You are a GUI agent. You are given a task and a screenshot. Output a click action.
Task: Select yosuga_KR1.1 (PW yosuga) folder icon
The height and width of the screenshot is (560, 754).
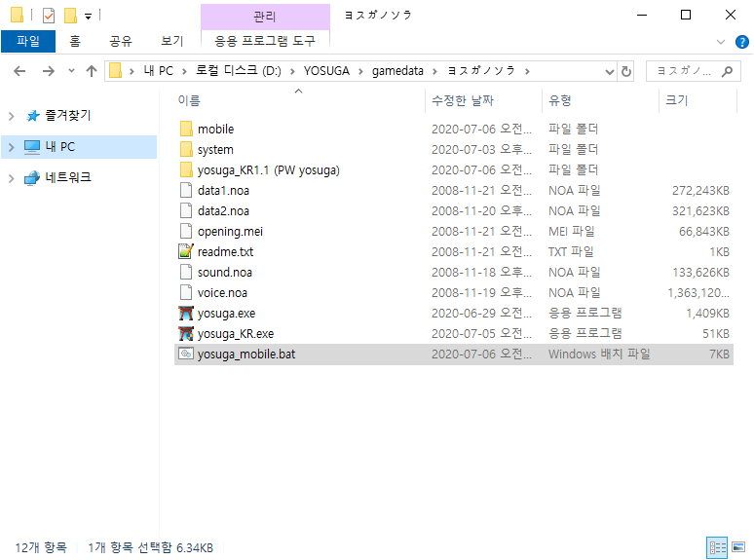[186, 169]
